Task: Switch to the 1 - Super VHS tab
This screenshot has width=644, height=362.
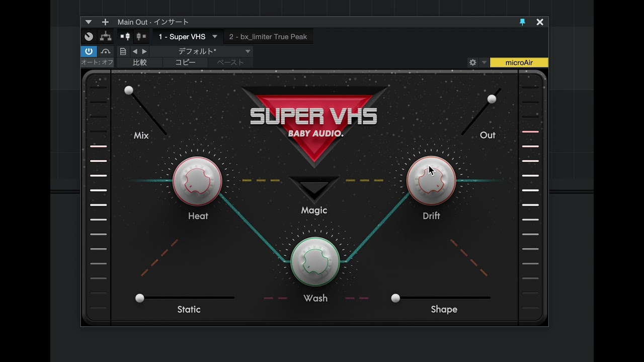Action: (182, 37)
